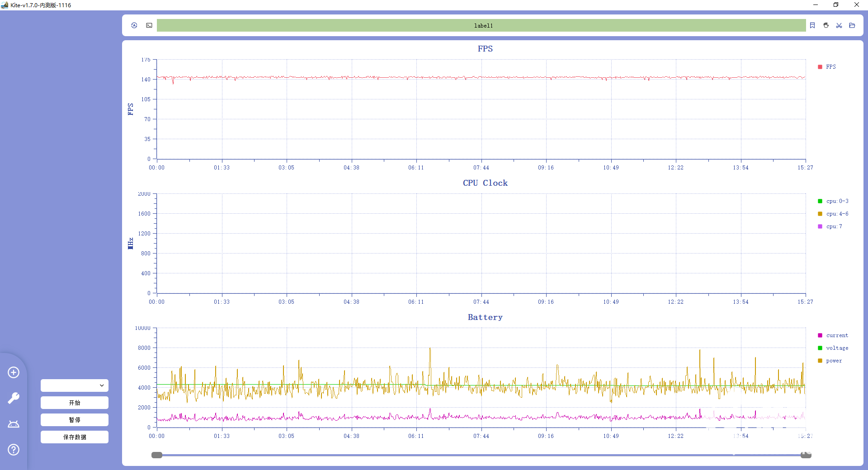The width and height of the screenshot is (868, 470).
Task: Restore down the Kite window
Action: coord(836,5)
